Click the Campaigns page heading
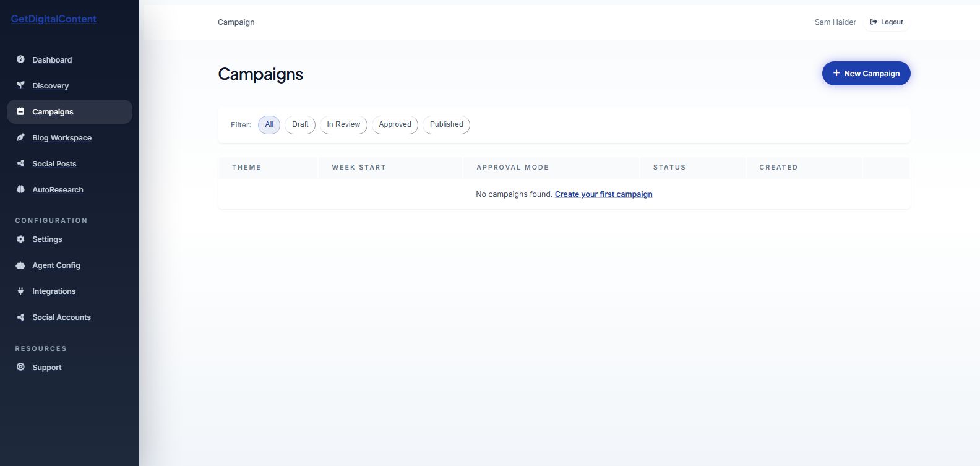 tap(260, 74)
